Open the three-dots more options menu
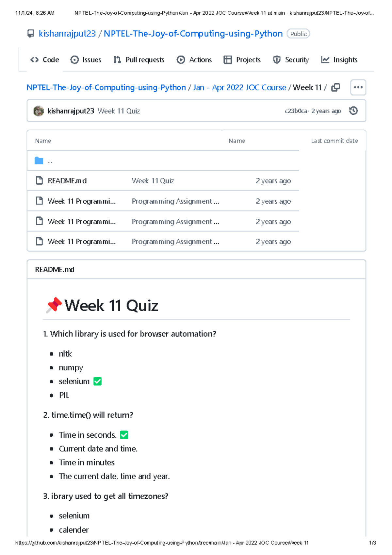This screenshot has height=555, width=392. click(x=358, y=87)
